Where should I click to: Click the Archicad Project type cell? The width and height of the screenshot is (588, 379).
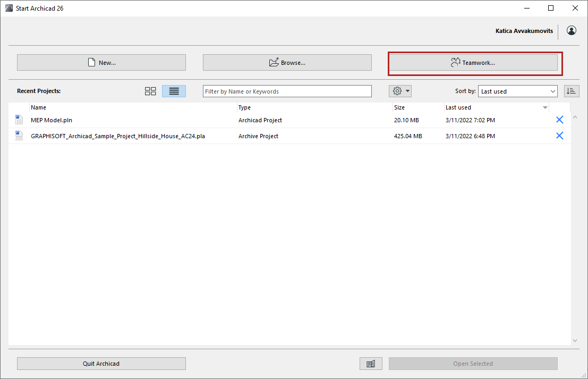(x=260, y=120)
